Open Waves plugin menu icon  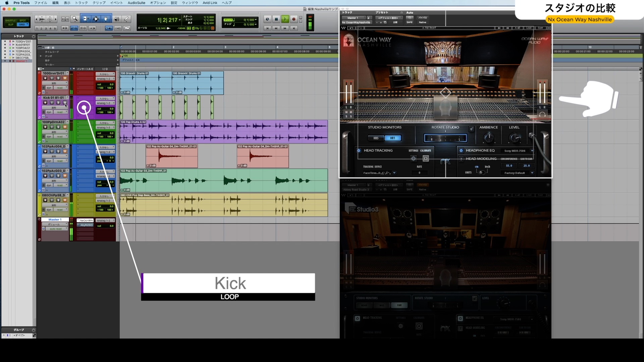click(549, 28)
